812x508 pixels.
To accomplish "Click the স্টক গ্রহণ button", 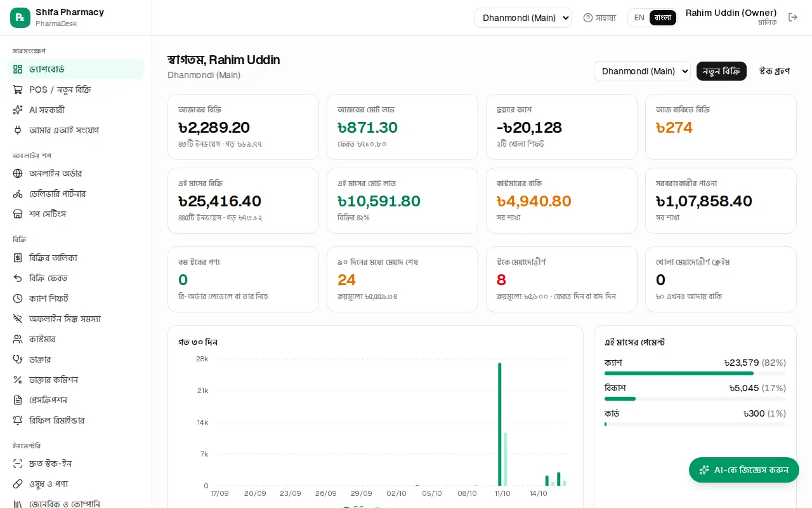I will pos(774,71).
